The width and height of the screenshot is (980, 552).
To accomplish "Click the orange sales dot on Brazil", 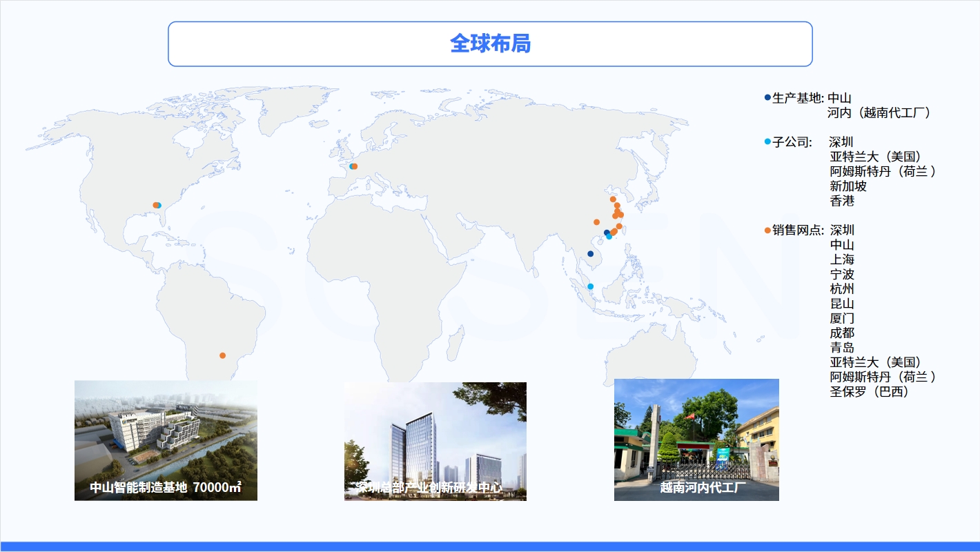I will tap(222, 355).
